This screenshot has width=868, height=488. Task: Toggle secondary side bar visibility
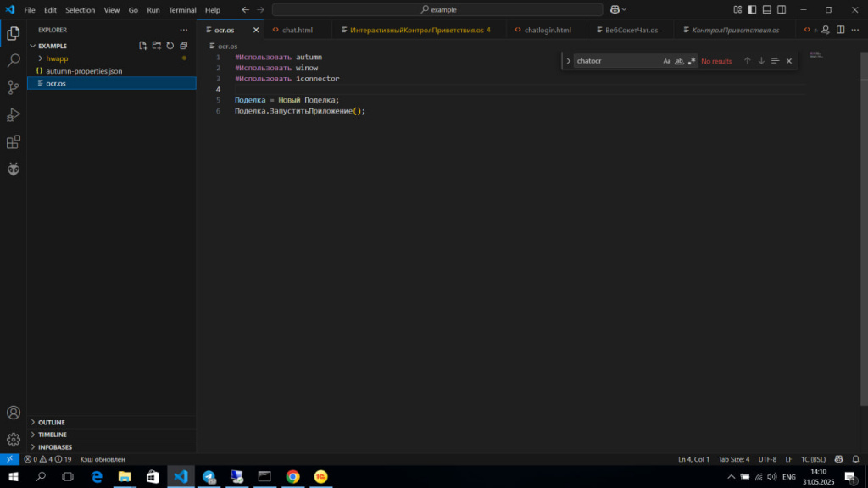tap(781, 9)
